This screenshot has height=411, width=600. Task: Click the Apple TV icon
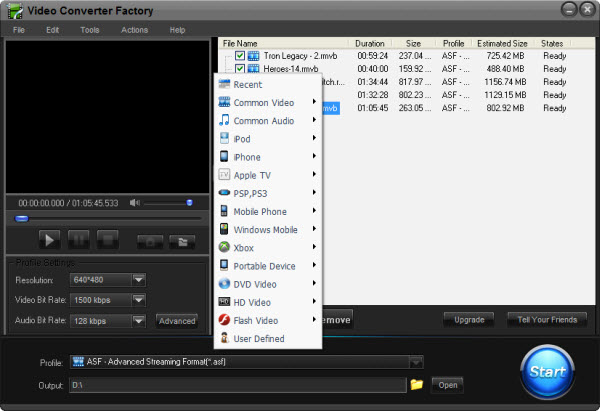point(224,175)
